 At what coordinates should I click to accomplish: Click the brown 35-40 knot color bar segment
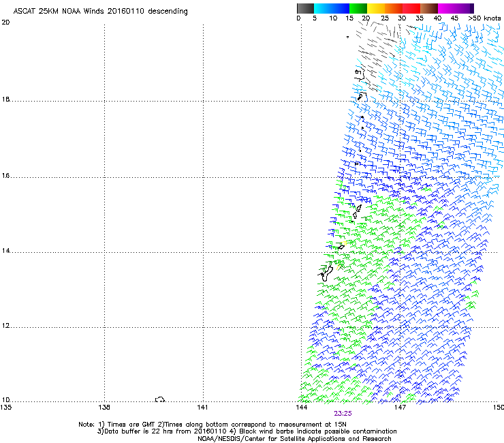tap(429, 8)
